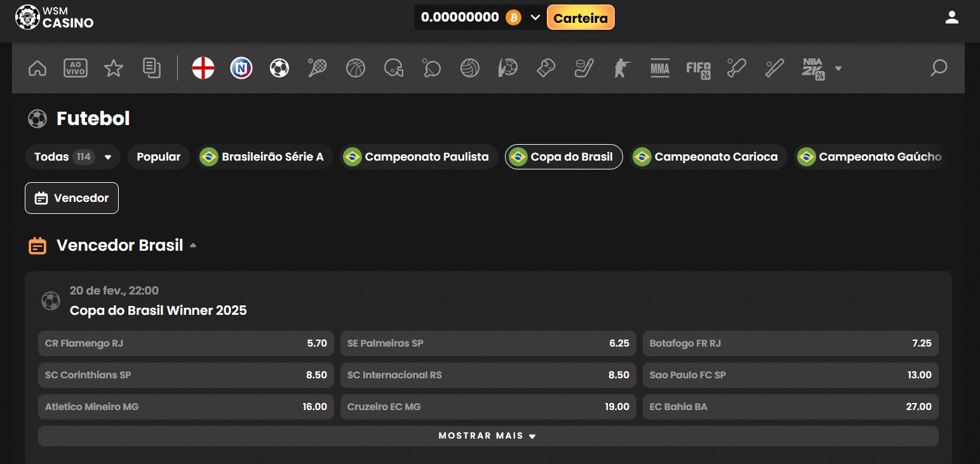
Task: Select the blue N league shortcut icon
Action: [x=241, y=68]
